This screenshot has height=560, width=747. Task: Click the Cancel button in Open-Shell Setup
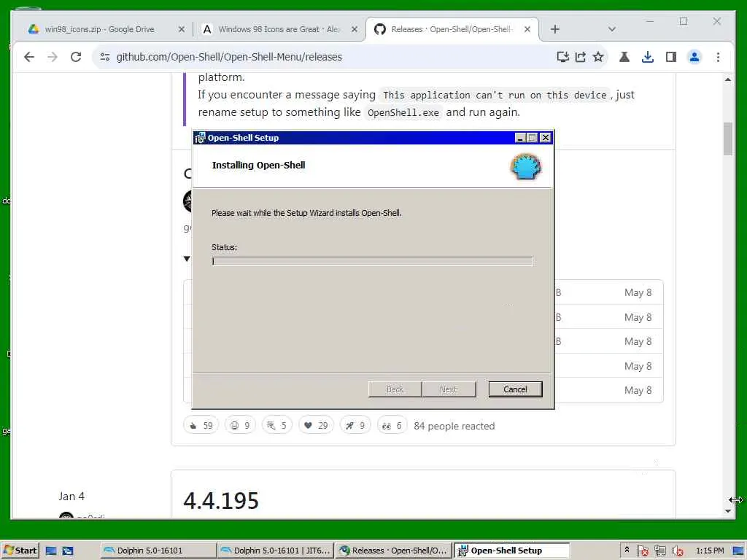[515, 389]
